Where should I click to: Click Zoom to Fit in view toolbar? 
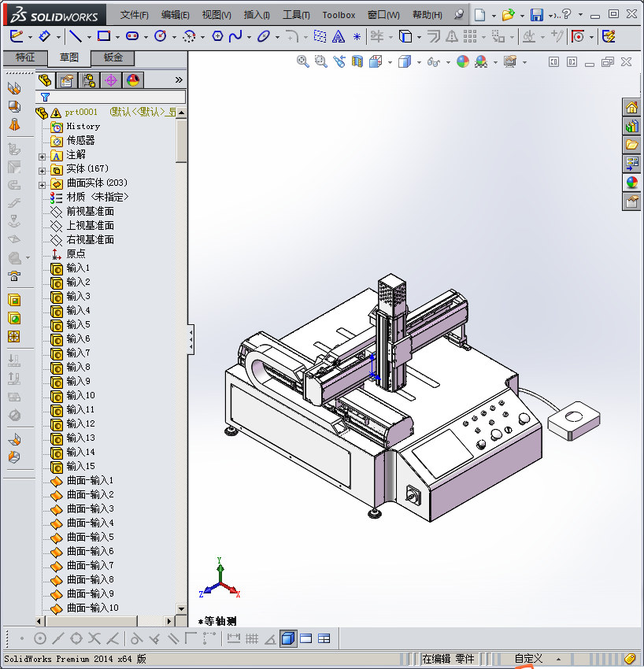coord(302,62)
